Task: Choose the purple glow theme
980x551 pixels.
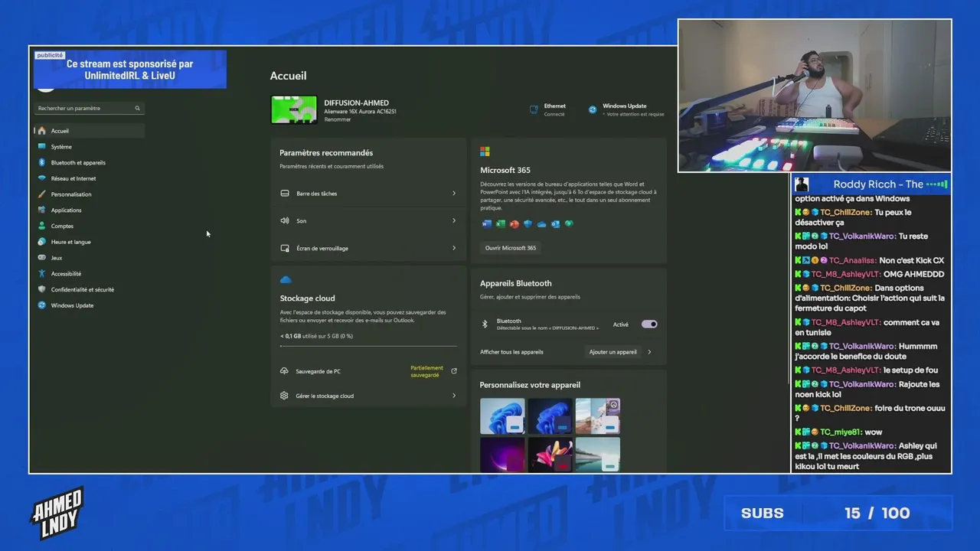Action: [x=502, y=455]
